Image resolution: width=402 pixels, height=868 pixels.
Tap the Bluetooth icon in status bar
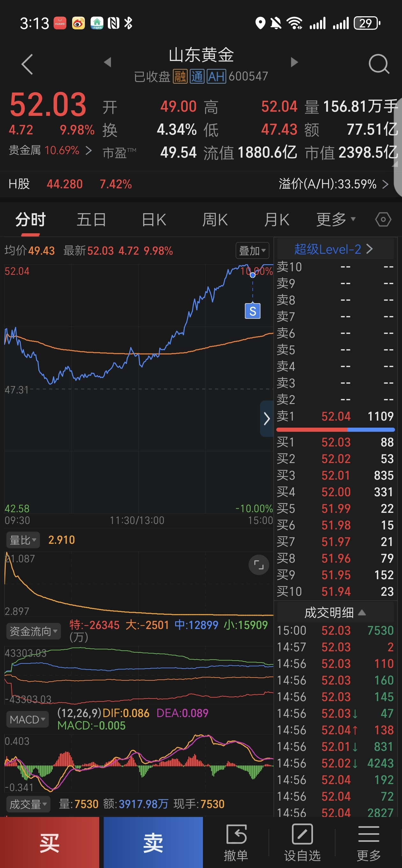click(128, 23)
